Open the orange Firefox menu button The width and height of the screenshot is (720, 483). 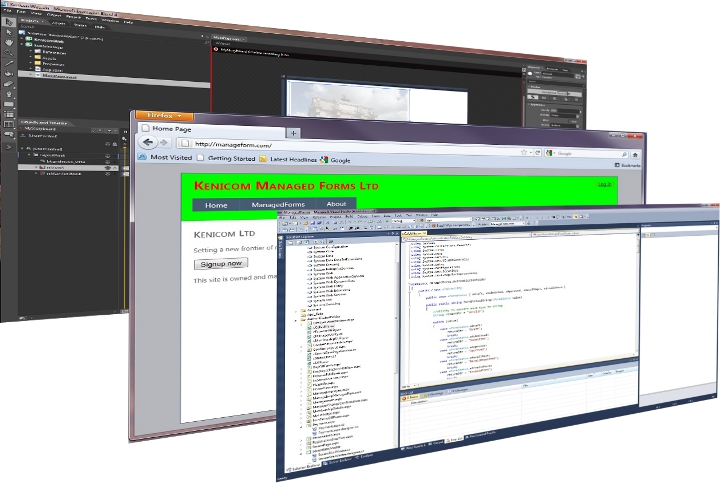point(164,115)
